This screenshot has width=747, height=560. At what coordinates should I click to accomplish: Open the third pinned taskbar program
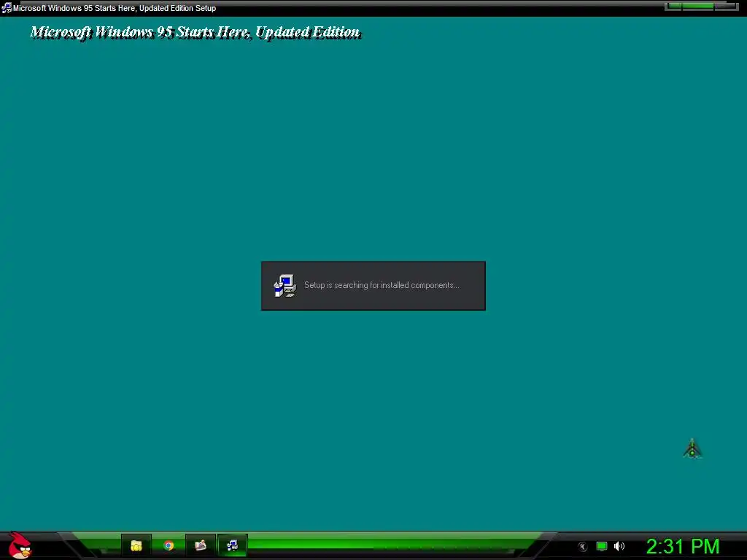click(x=201, y=545)
